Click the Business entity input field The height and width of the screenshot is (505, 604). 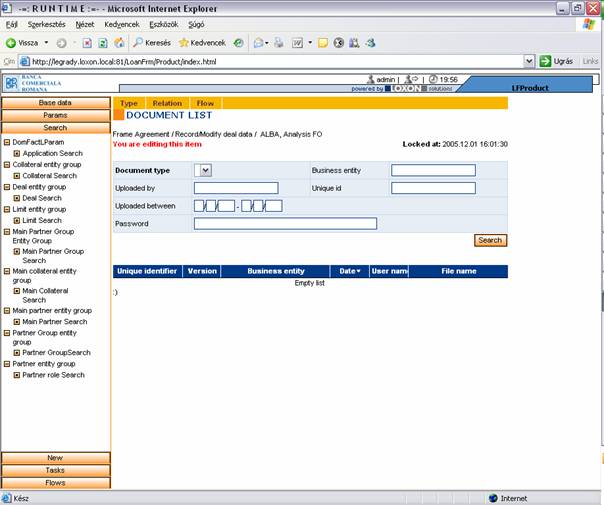point(433,170)
